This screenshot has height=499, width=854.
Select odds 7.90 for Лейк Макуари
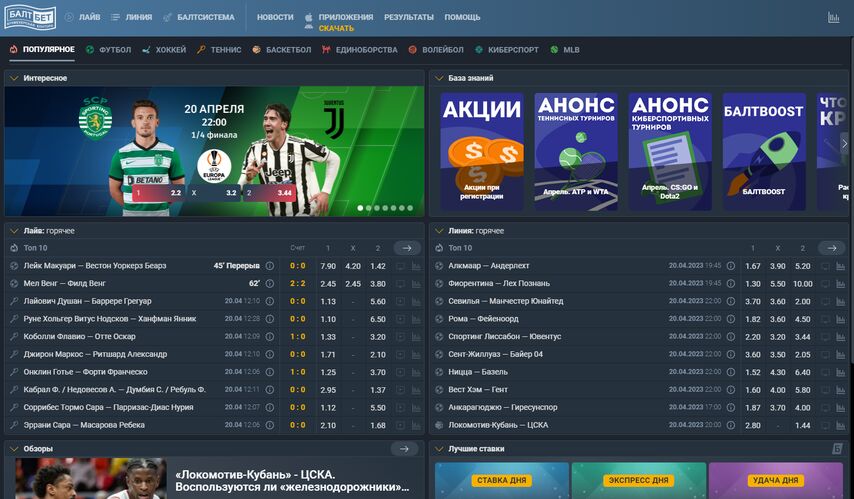(328, 266)
